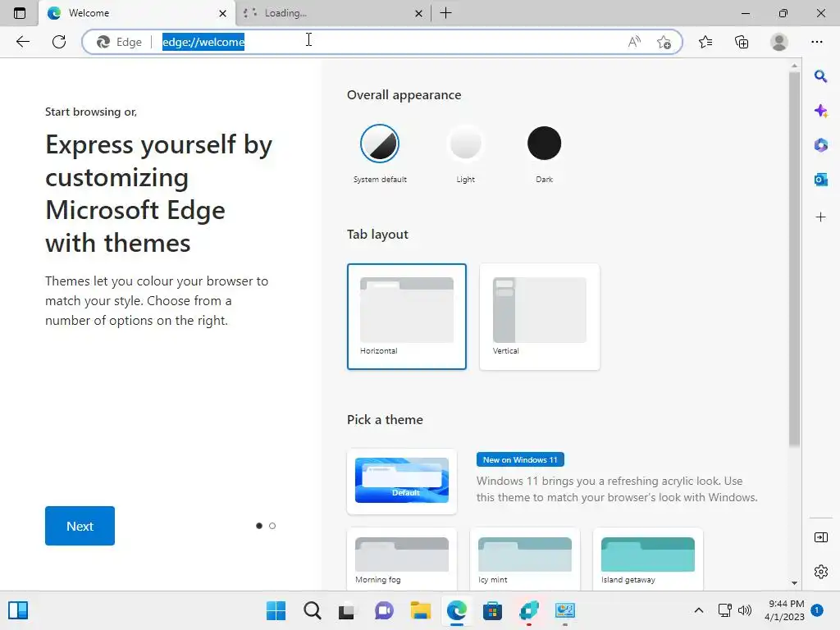The image size is (840, 630).
Task: Open the clock showing 9:44 PM
Action: 784,610
